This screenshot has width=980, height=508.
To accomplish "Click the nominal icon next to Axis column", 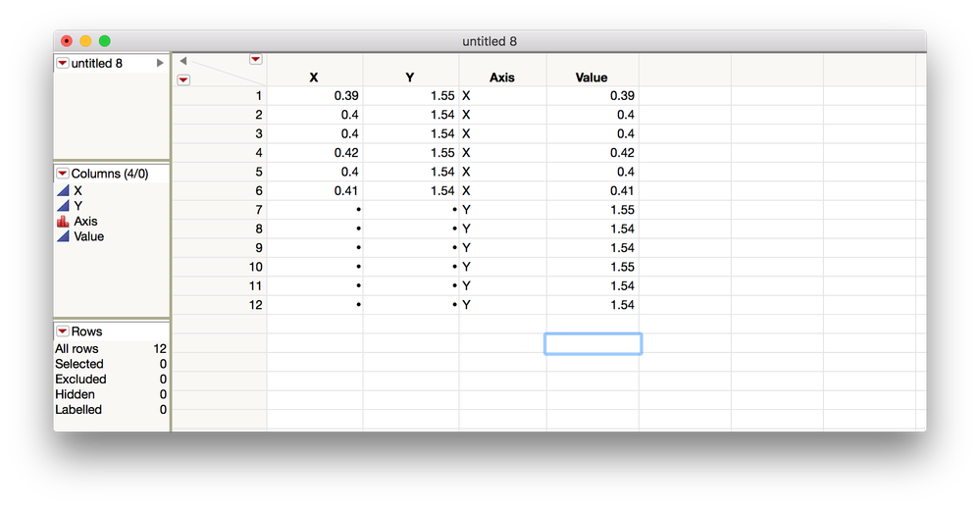I will [x=63, y=222].
